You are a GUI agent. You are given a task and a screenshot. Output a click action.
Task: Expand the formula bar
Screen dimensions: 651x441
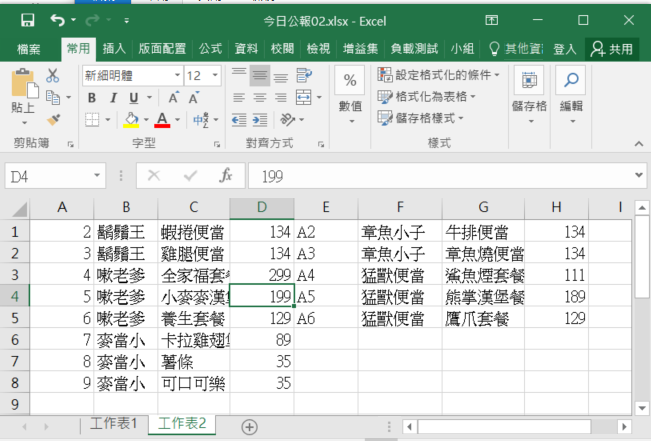639,175
